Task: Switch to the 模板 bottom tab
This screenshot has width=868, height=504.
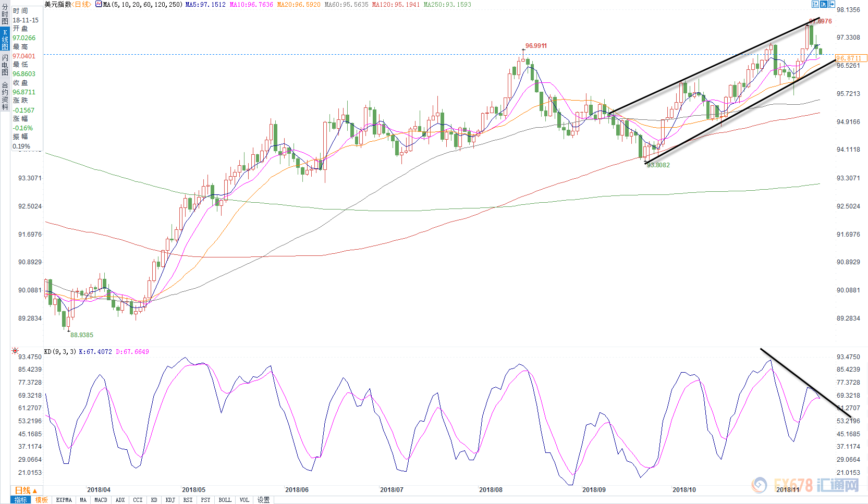Action: pos(42,500)
